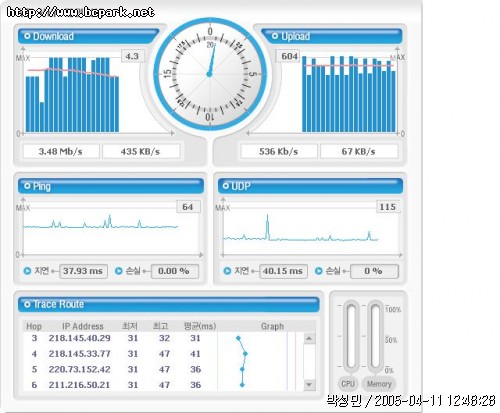Click the Memory label button

pyautogui.click(x=379, y=384)
